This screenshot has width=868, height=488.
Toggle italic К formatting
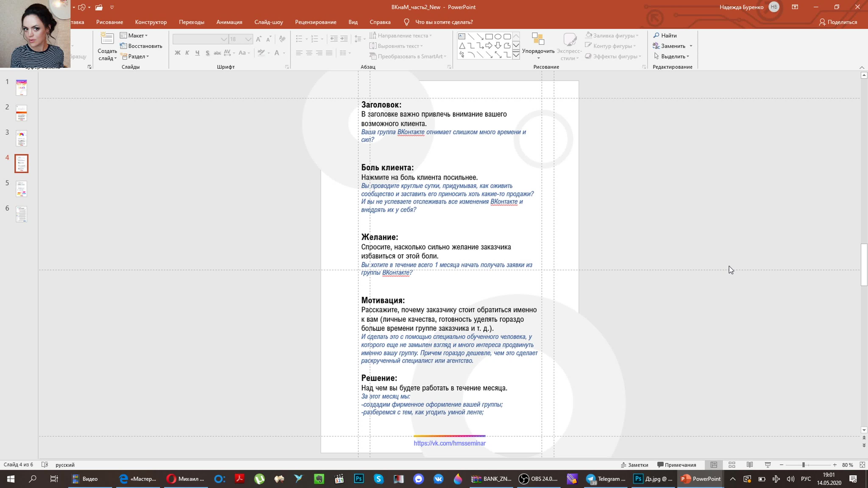click(187, 53)
